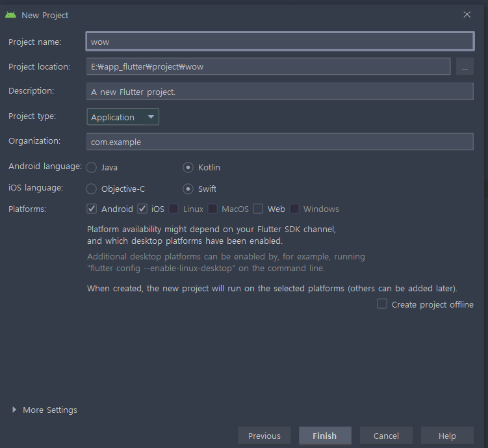Click the 'Android language:' label

(45, 166)
